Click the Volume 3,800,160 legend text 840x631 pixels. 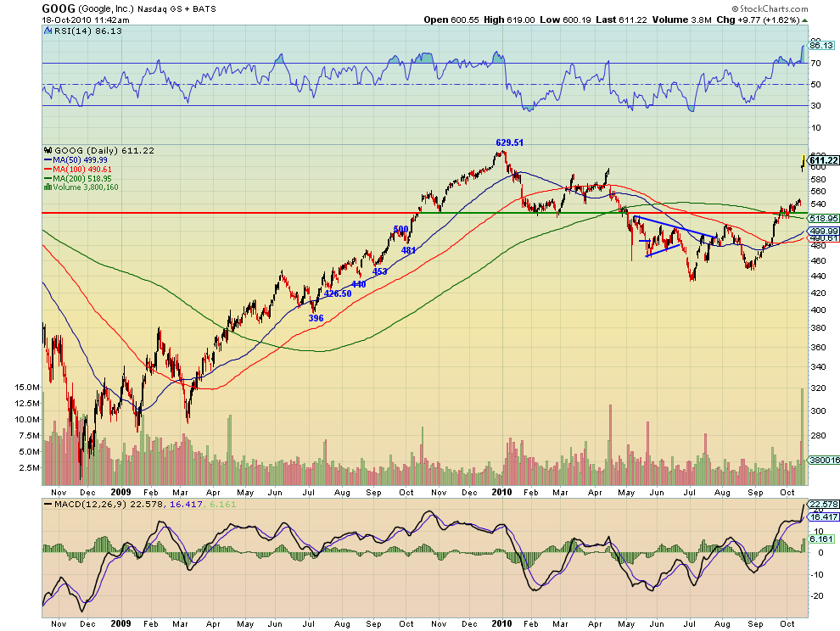(x=85, y=187)
